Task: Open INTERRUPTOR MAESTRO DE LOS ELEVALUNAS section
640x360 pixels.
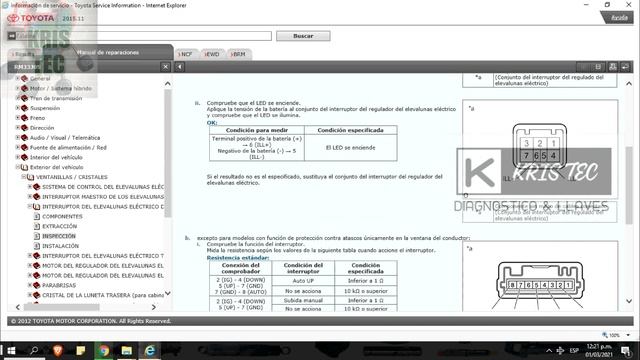Action: point(103,197)
